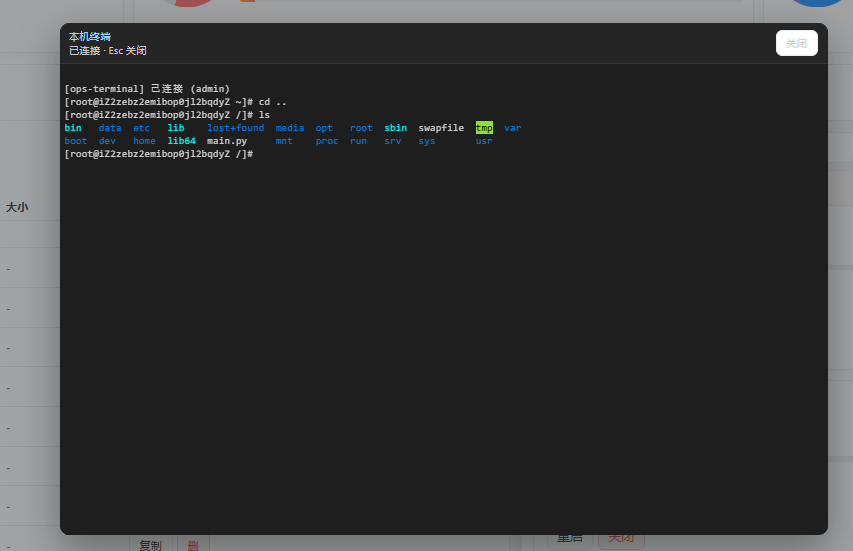Click 'lib64' in ls output
The height and width of the screenshot is (551, 853).
pos(181,141)
